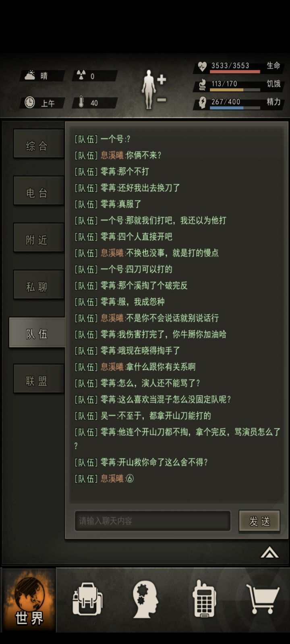The image size is (290, 644).
Task: Tap the weather cloud icon
Action: (30, 75)
